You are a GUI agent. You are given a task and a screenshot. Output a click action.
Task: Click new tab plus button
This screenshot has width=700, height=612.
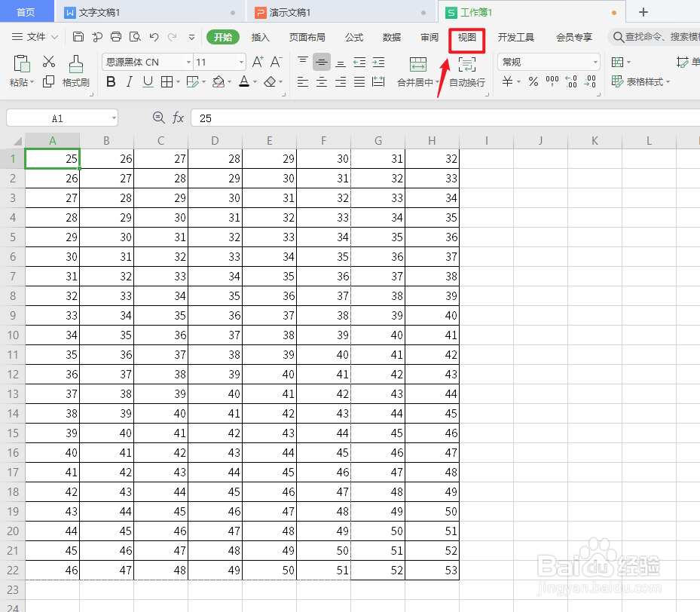click(643, 12)
